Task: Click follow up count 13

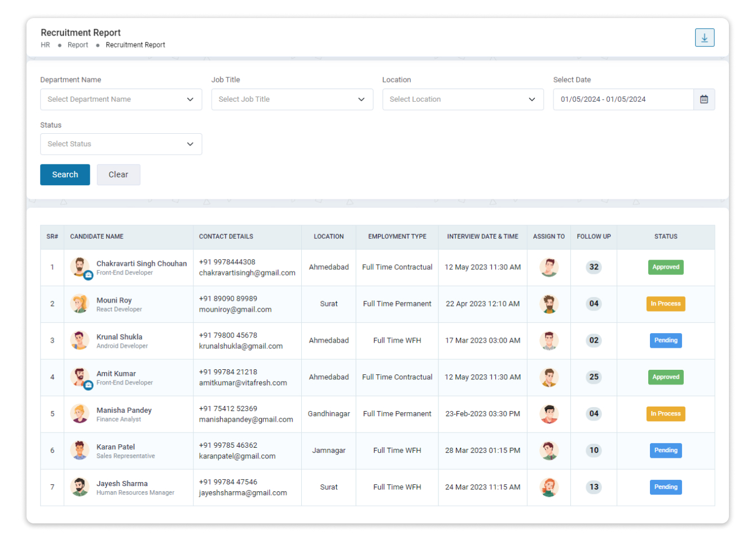Action: [x=594, y=487]
